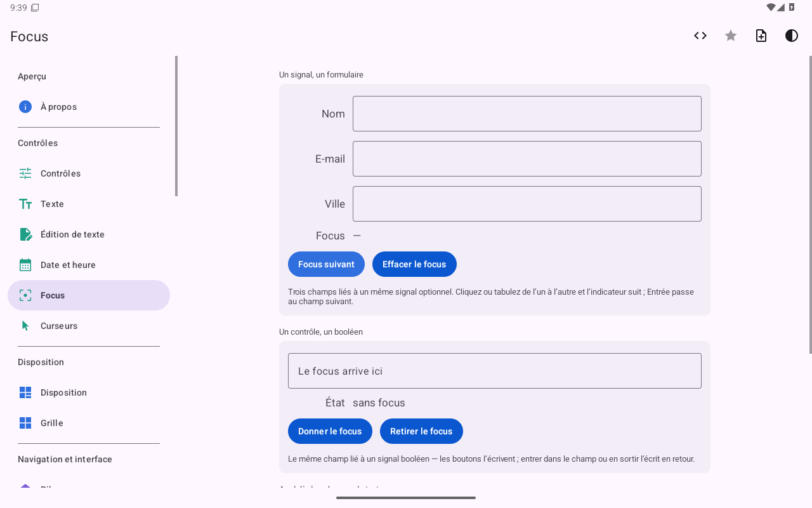The height and width of the screenshot is (508, 812).
Task: Select Contrôles in the sidebar
Action: [x=89, y=173]
